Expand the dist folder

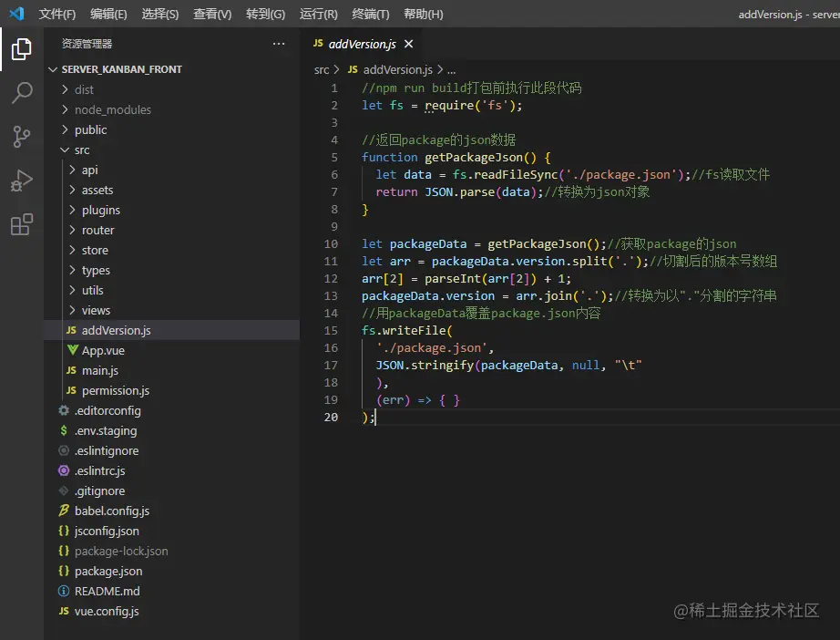tap(84, 89)
